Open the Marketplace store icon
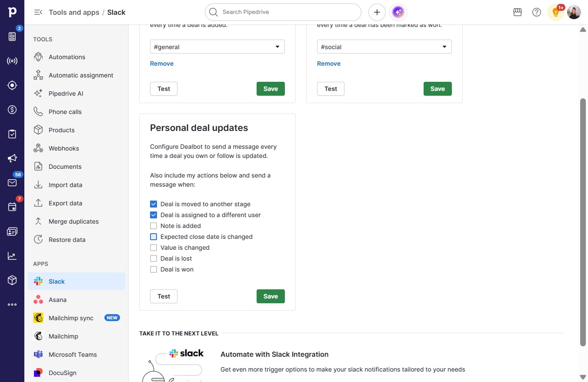 point(518,12)
